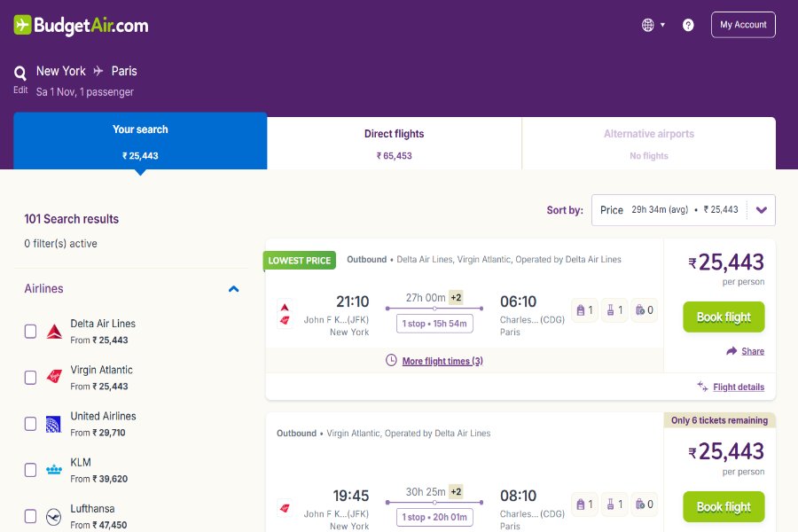Open the Sort by Price dropdown
This screenshot has height=532, width=798.
(x=683, y=210)
